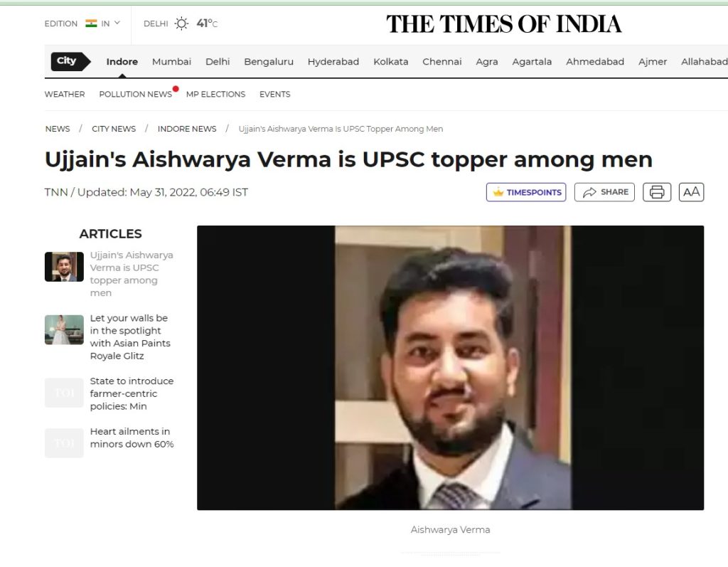This screenshot has height=567, width=728.
Task: Click the City News breadcrumb
Action: [x=114, y=129]
